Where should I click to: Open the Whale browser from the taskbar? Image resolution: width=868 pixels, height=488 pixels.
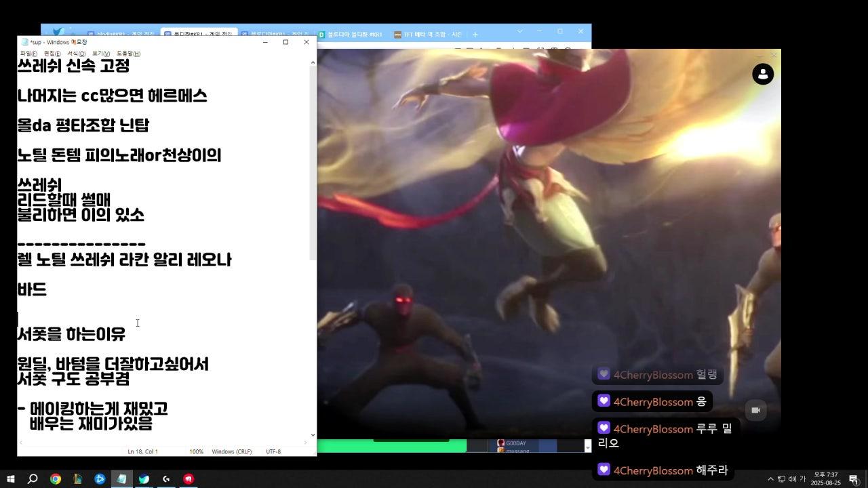144,479
